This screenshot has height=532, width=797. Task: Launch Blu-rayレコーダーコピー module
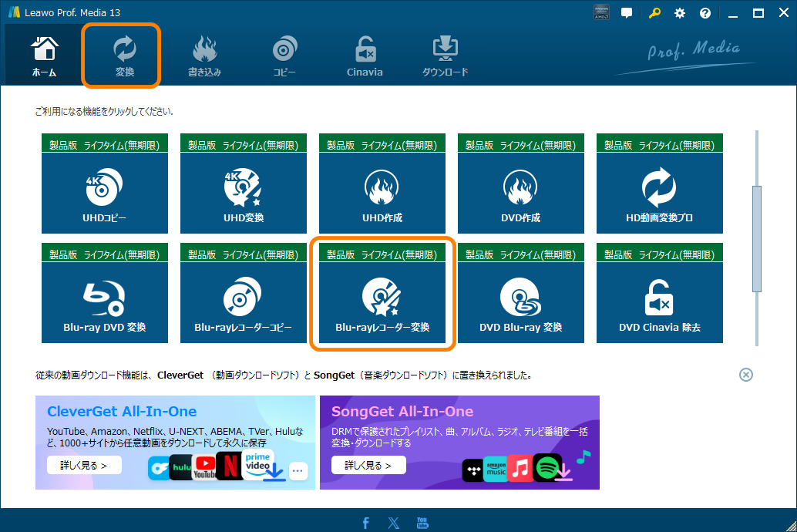pos(244,302)
